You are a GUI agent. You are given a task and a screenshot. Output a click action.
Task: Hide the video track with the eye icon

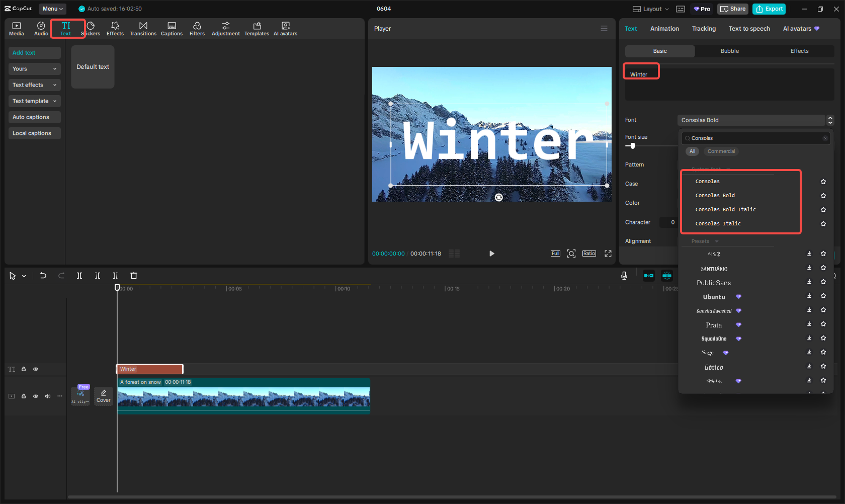pos(35,396)
